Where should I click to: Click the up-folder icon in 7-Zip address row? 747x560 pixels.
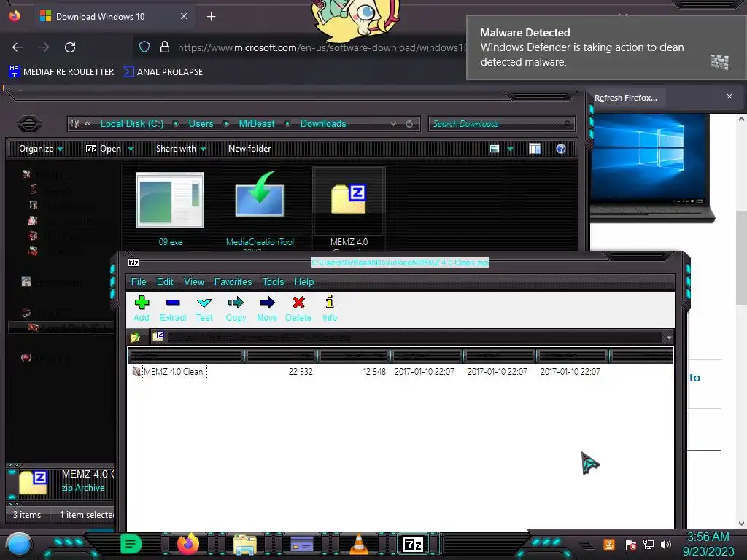(x=135, y=337)
